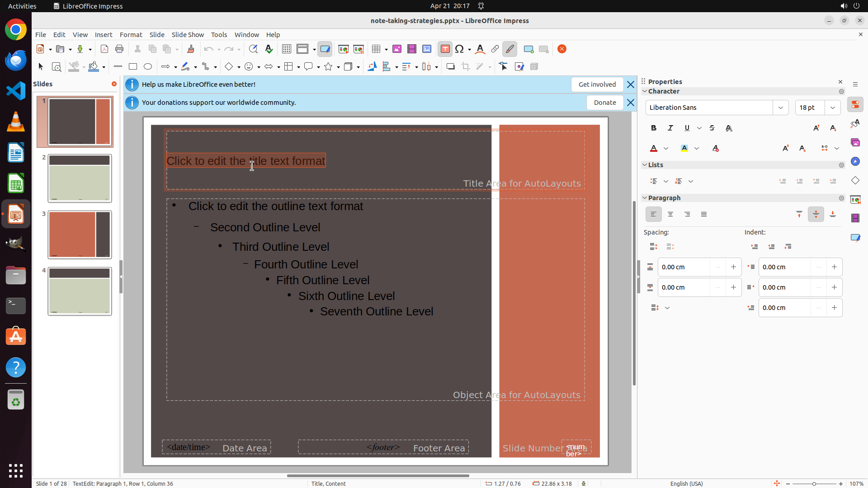868x488 pixels.
Task: Collapse the Paragraph section
Action: coord(645,198)
